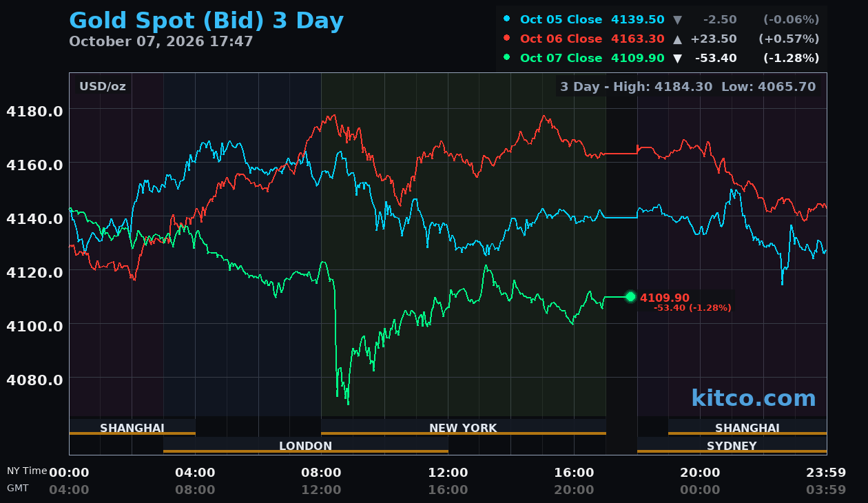868x503 pixels.
Task: Click the USD/oz unit label
Action: [103, 87]
